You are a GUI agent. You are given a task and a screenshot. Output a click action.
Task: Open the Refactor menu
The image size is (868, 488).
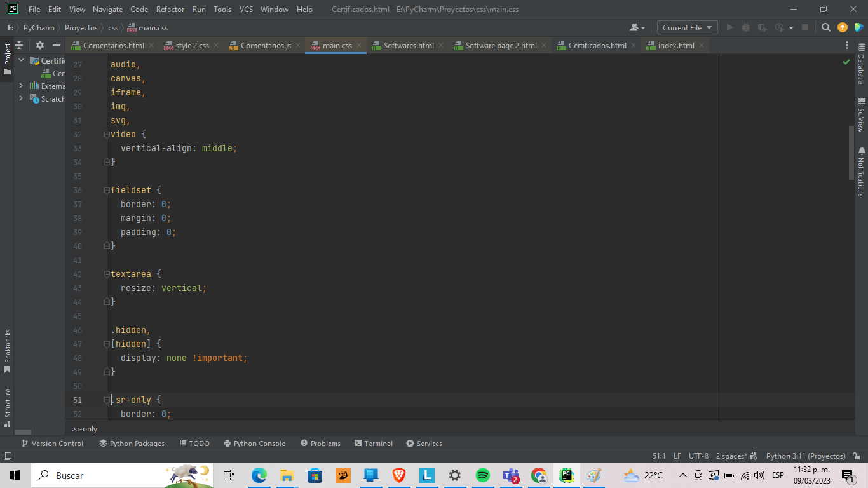(170, 10)
